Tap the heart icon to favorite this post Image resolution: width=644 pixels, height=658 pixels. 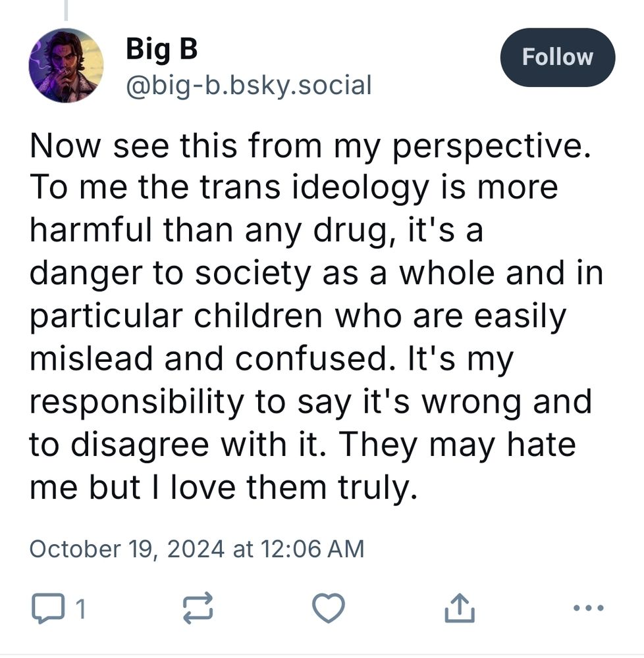point(327,609)
